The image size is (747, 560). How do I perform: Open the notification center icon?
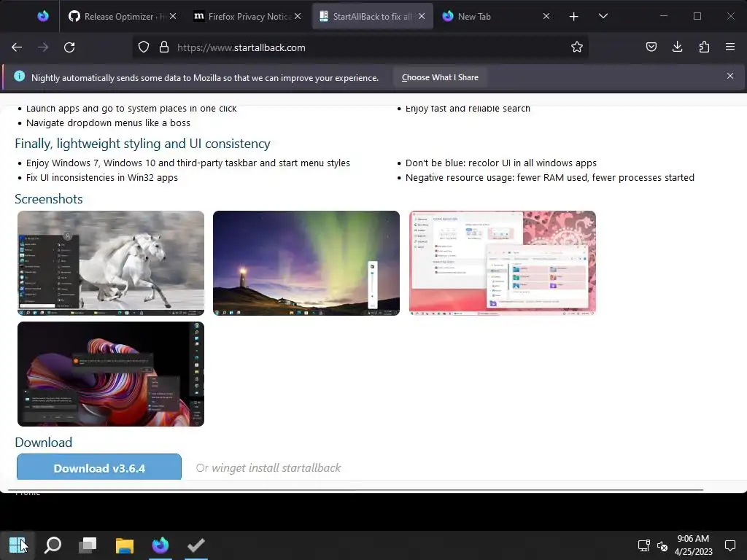pos(729,545)
